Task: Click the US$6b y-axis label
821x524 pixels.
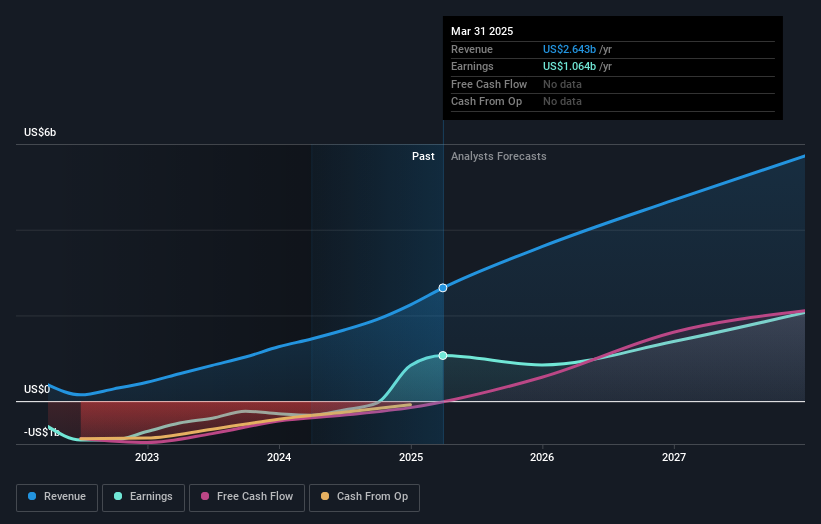Action: (x=40, y=132)
